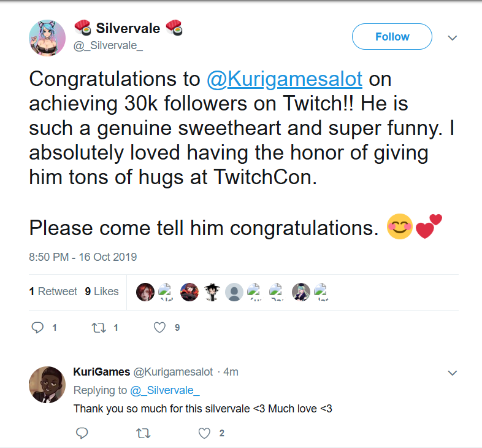482x448 pixels.
Task: Reply to Silvervale's tweet via speech bubble icon
Action: click(37, 328)
